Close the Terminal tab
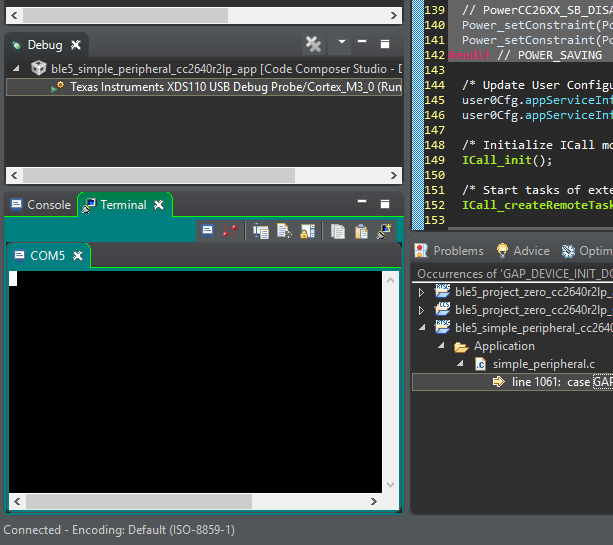Image resolution: width=613 pixels, height=545 pixels. (159, 205)
